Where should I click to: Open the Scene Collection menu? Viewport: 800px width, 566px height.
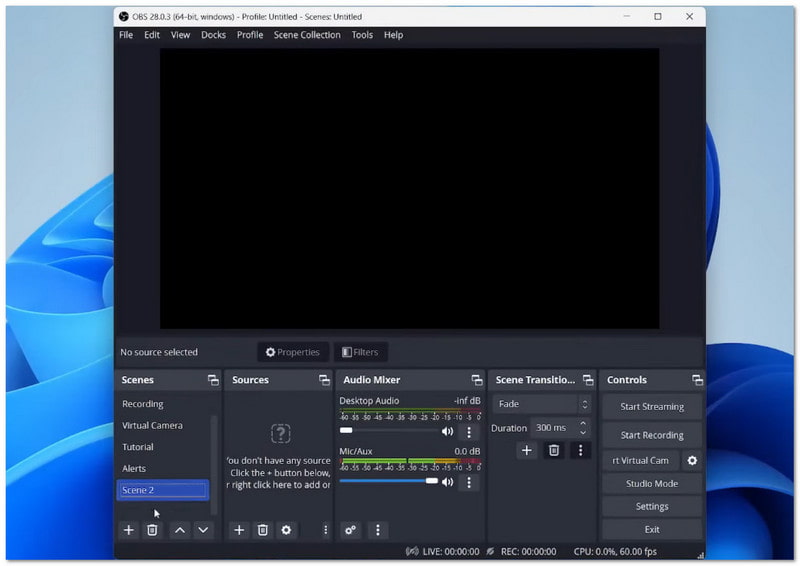click(307, 35)
